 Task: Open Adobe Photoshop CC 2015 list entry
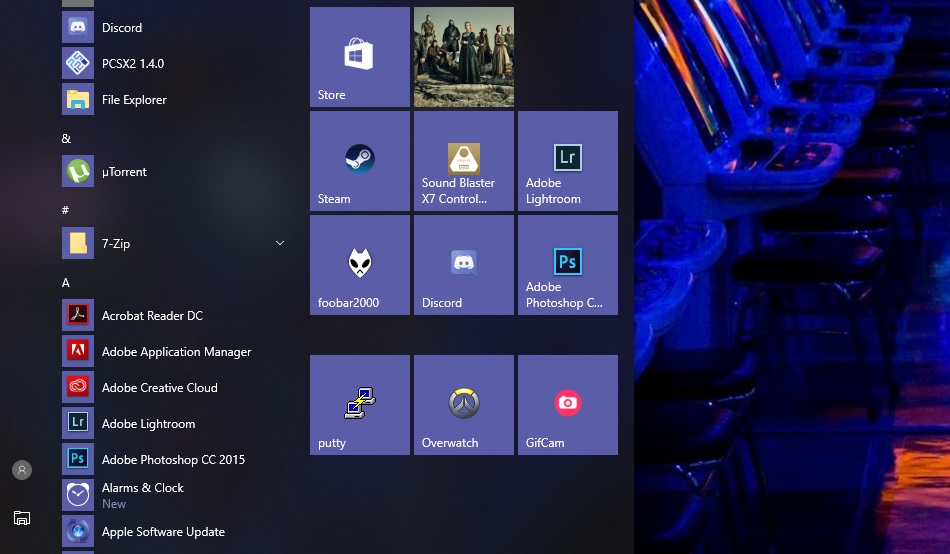[174, 459]
